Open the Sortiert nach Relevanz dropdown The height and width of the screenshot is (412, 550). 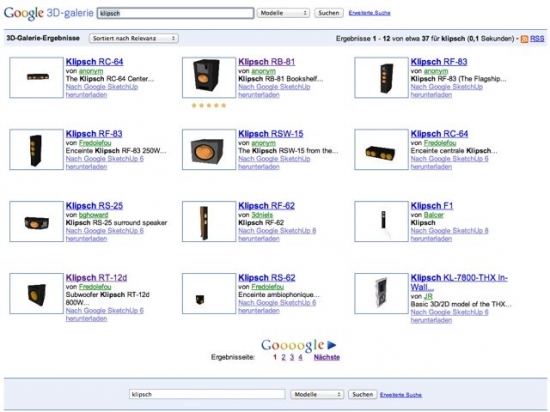[x=134, y=38]
